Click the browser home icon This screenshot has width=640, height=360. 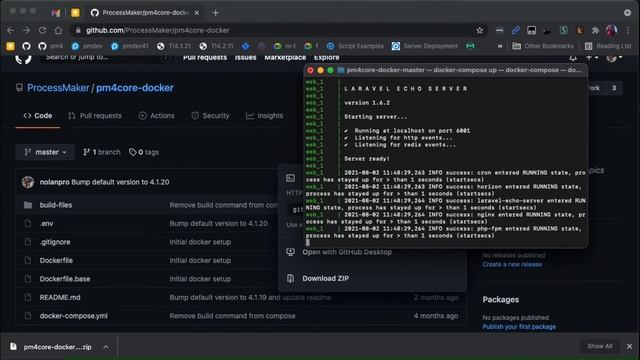58,30
